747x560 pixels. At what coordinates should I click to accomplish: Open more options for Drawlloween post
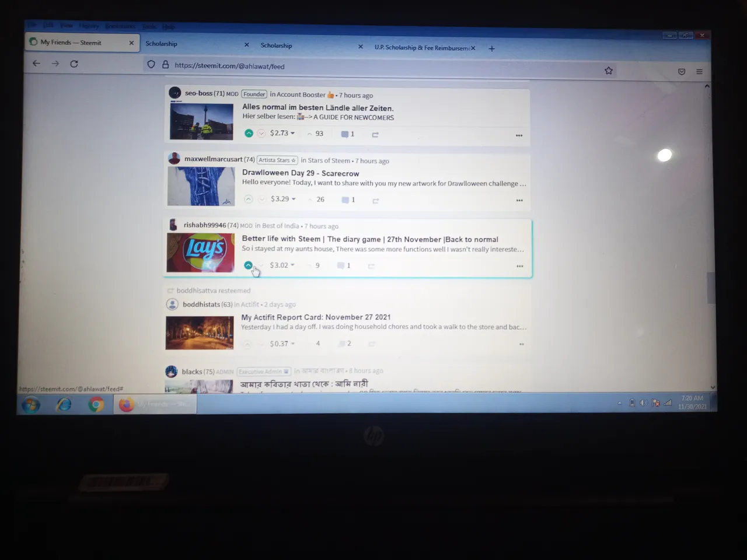[519, 201]
